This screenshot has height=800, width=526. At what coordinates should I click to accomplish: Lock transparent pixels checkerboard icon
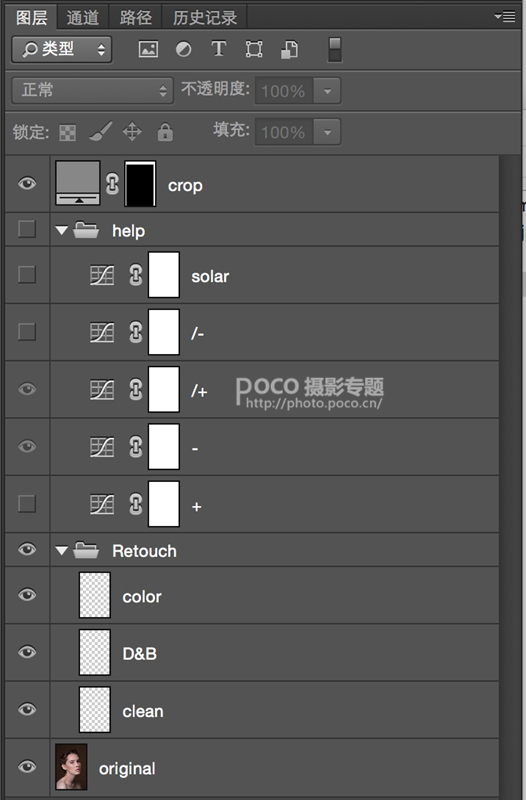coord(67,133)
